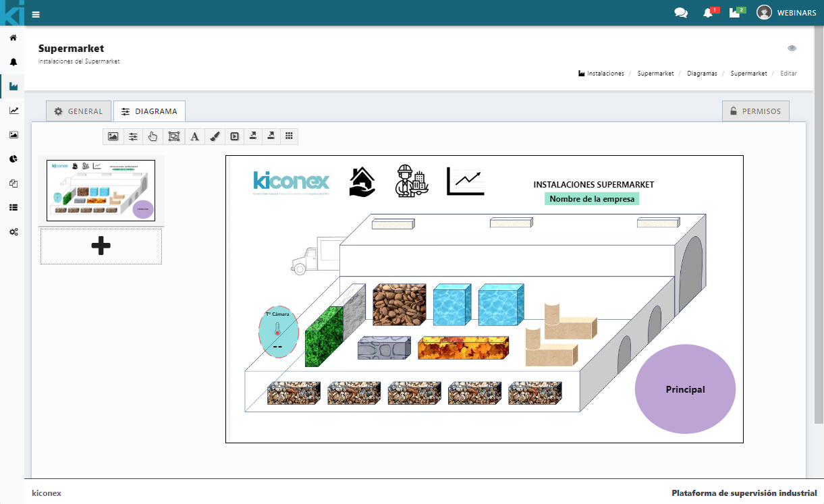Screen dimensions: 824x504
Task: Open the sliders settings tool in diagram toolbar
Action: [x=133, y=136]
